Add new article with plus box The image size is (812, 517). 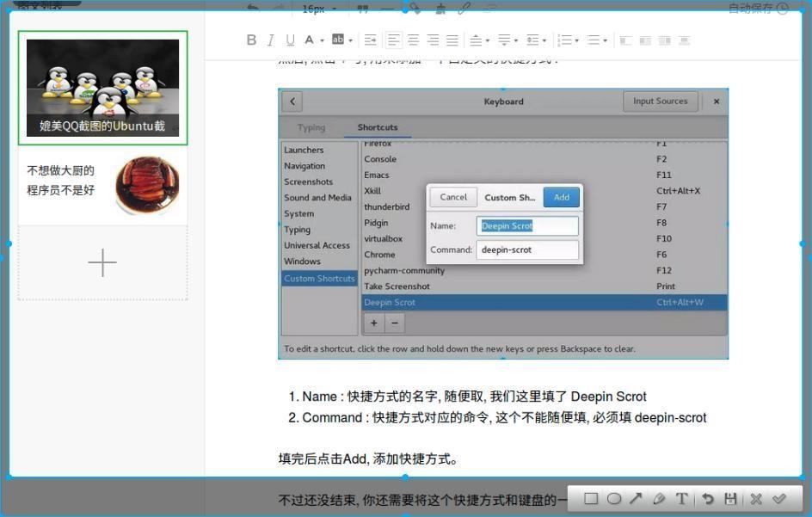tap(102, 262)
